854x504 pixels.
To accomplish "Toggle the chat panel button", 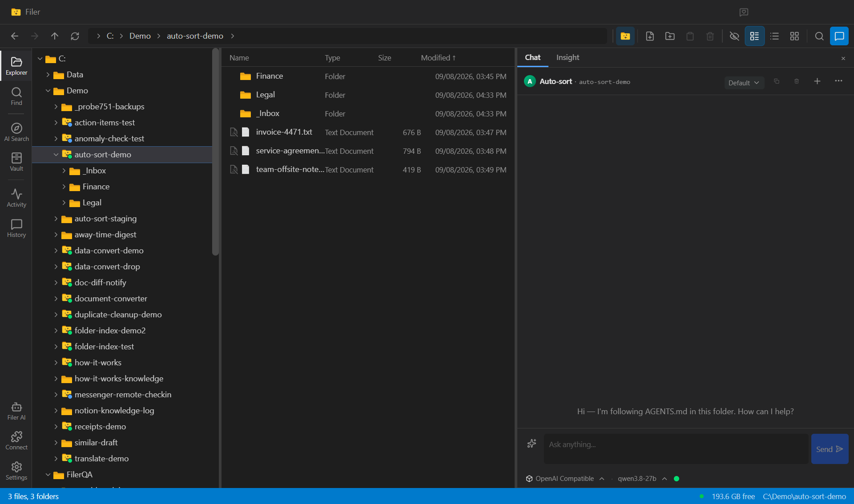I will 839,36.
